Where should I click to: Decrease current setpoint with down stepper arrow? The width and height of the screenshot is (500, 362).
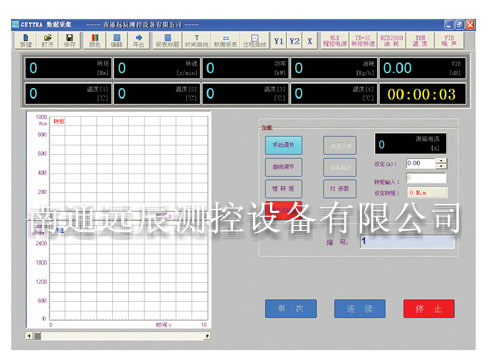(x=441, y=166)
